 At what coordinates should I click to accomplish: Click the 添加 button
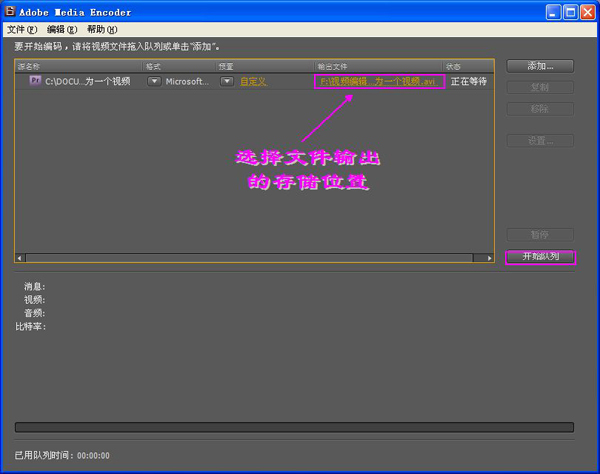(x=540, y=66)
